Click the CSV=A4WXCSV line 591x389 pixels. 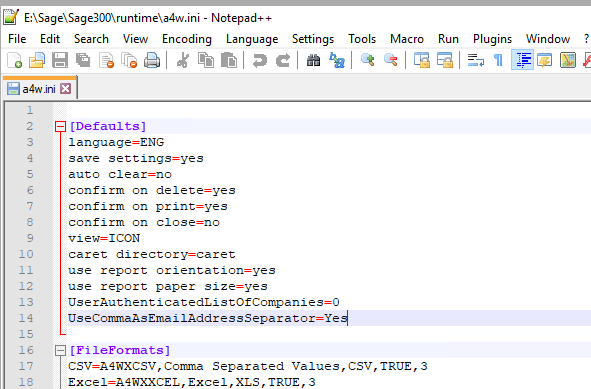[x=248, y=366]
